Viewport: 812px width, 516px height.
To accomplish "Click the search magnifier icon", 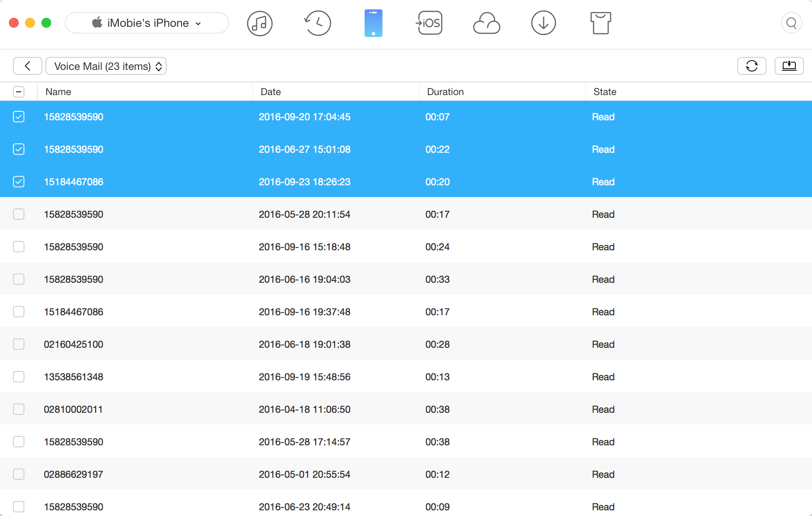I will point(791,23).
